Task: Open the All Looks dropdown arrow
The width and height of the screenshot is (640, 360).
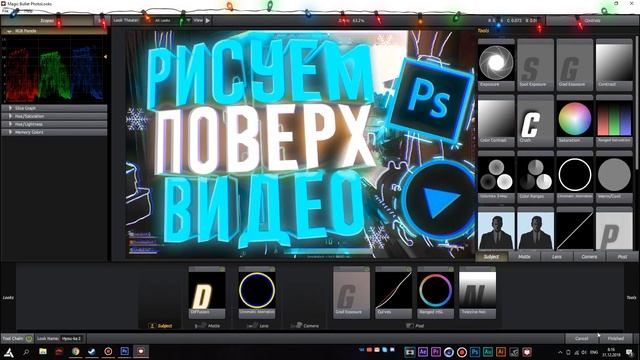Action: click(x=188, y=20)
